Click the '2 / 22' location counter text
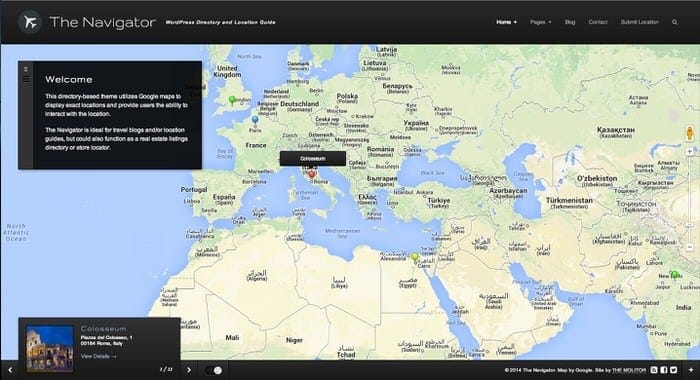 coord(166,369)
